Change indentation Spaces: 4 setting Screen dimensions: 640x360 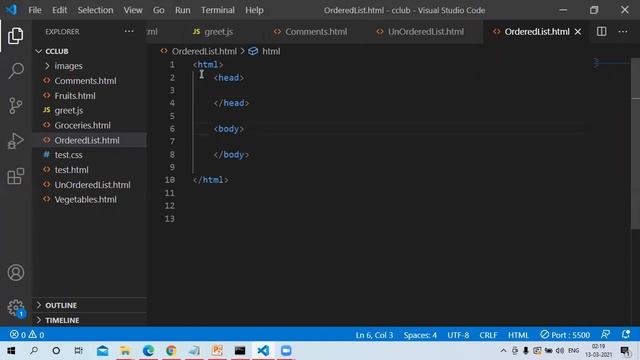pyautogui.click(x=420, y=335)
